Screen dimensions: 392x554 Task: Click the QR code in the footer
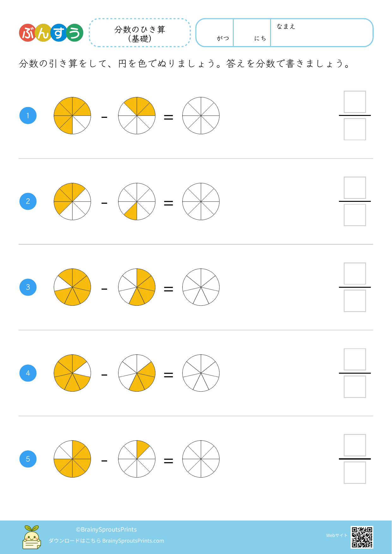pos(362,537)
